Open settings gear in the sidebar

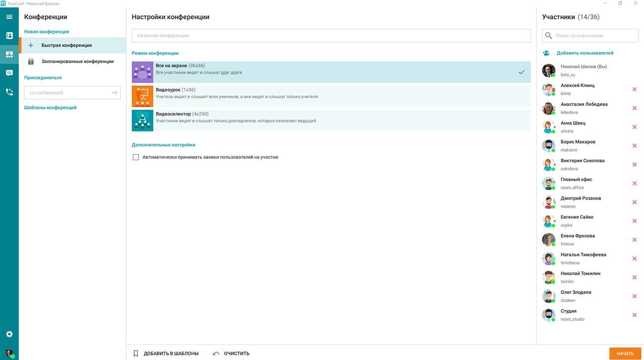point(9,334)
